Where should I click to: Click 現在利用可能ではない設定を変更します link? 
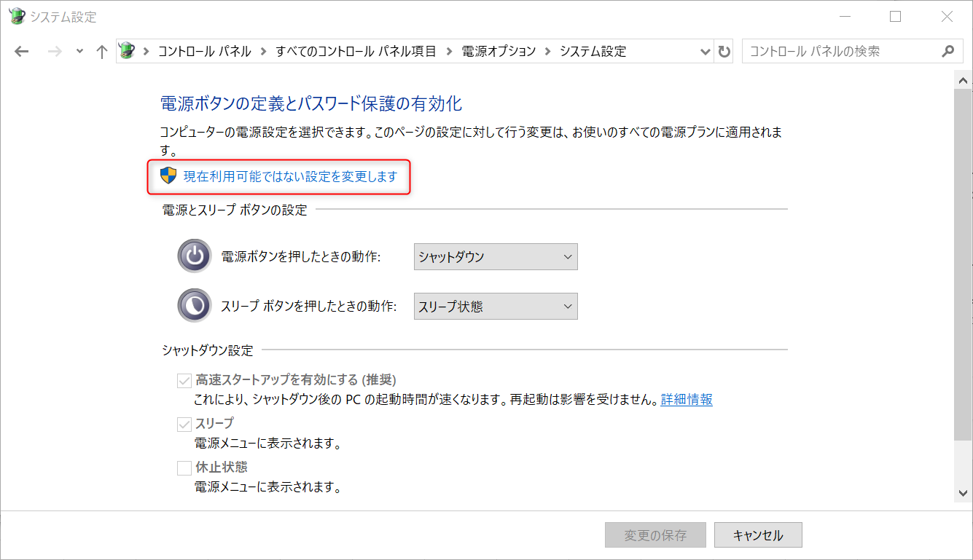[x=290, y=176]
